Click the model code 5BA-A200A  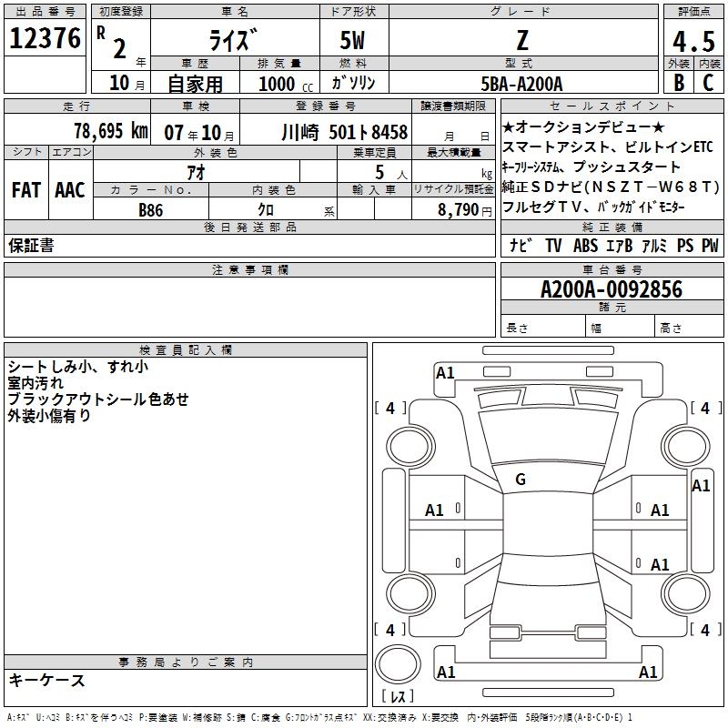[x=521, y=84]
